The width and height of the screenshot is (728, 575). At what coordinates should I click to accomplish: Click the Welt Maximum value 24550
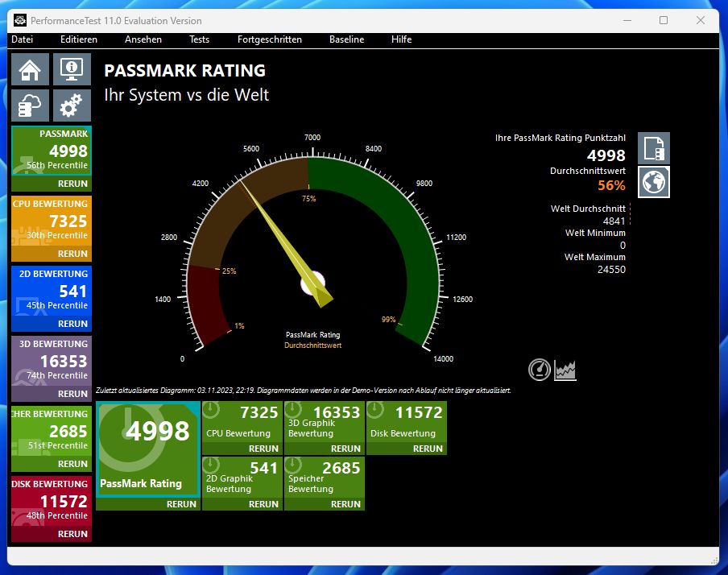click(611, 270)
